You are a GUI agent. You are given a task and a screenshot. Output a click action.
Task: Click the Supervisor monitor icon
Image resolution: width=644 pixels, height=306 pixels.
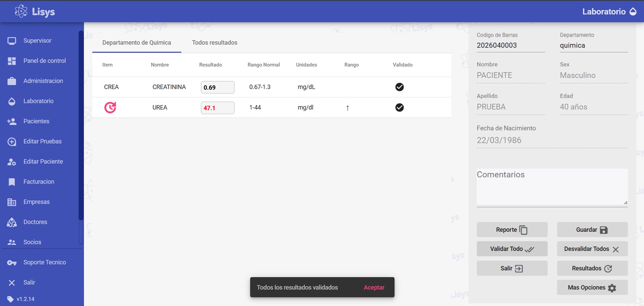(12, 41)
